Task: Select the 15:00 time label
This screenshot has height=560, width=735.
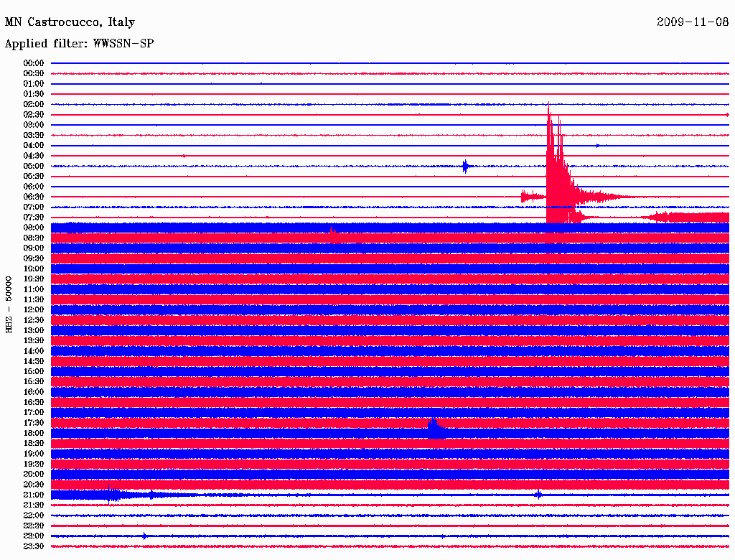Action: pyautogui.click(x=34, y=371)
